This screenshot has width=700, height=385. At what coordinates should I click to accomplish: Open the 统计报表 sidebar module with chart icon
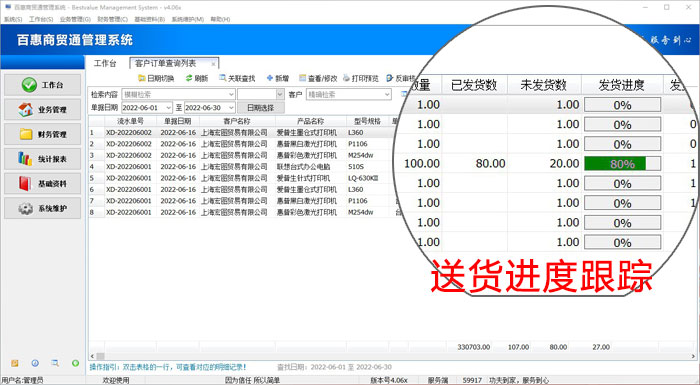click(x=42, y=159)
